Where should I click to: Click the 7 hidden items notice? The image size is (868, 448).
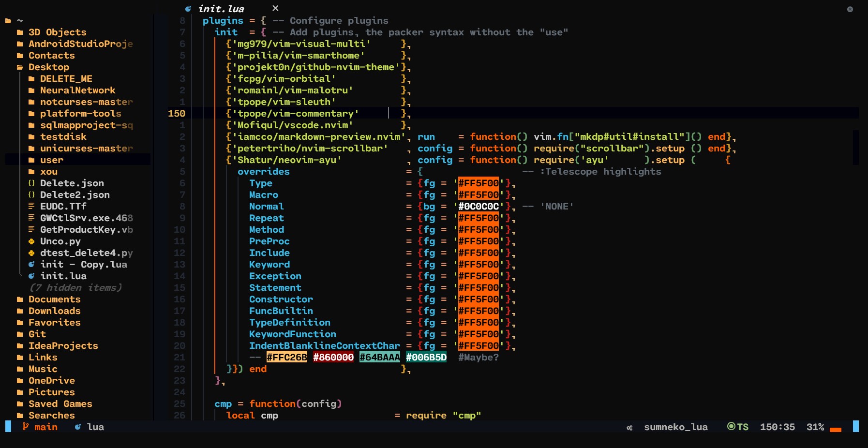point(75,288)
